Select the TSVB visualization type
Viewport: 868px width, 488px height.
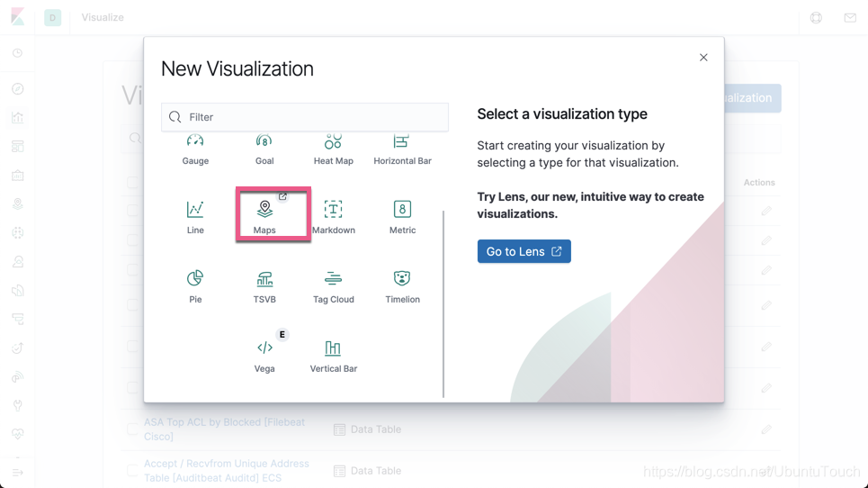pos(264,286)
